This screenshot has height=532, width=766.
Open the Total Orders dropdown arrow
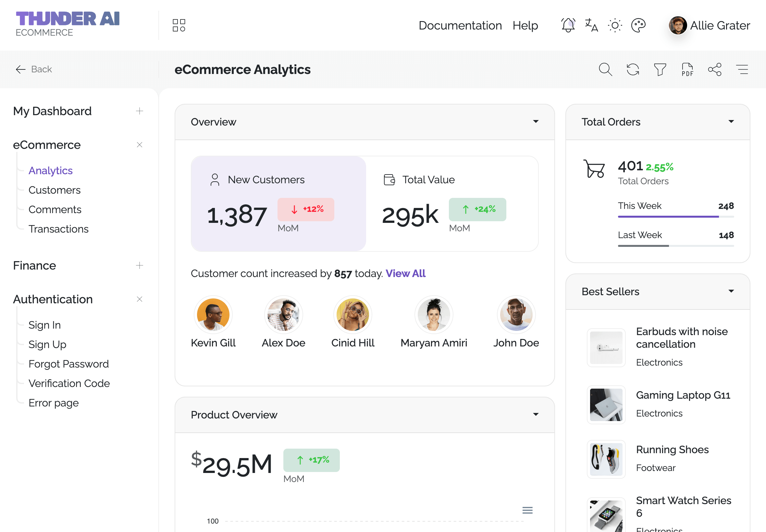[x=731, y=122]
